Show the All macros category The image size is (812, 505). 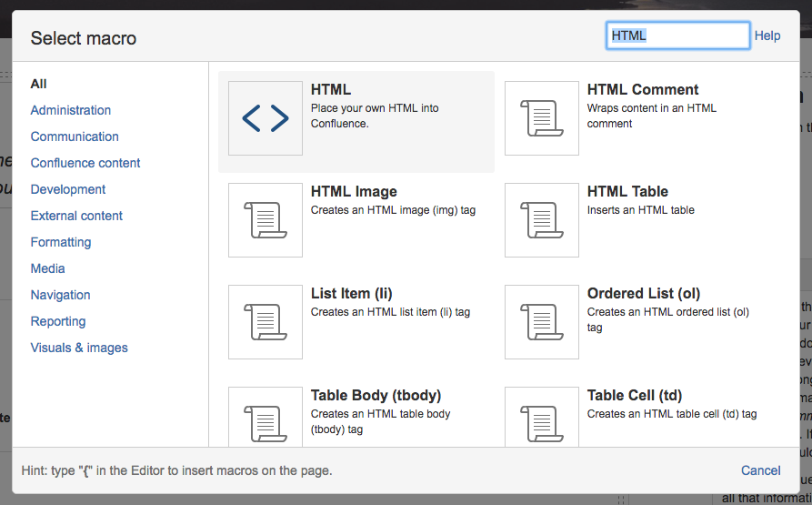coord(38,84)
